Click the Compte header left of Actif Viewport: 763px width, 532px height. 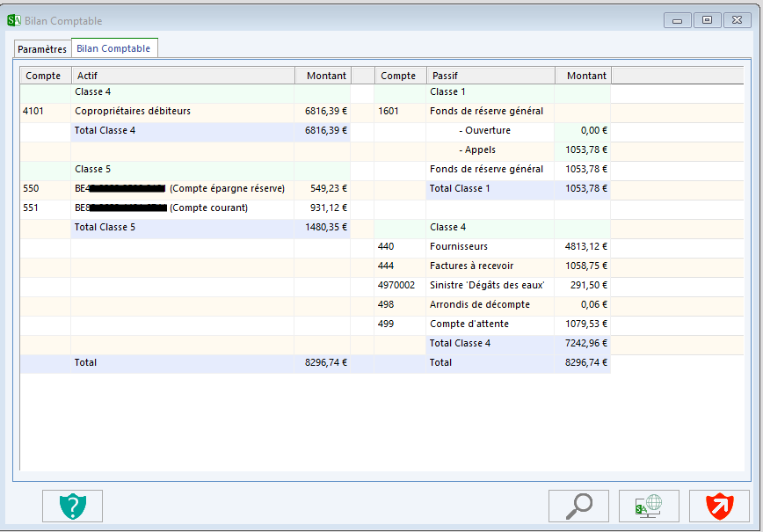pos(46,76)
